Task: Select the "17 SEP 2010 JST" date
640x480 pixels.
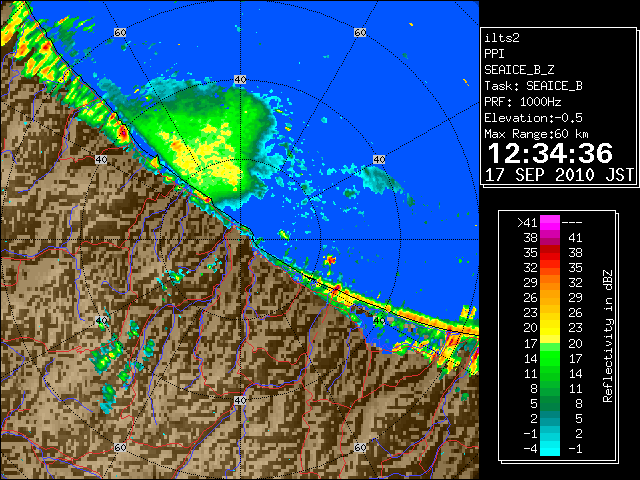Action: tap(559, 175)
